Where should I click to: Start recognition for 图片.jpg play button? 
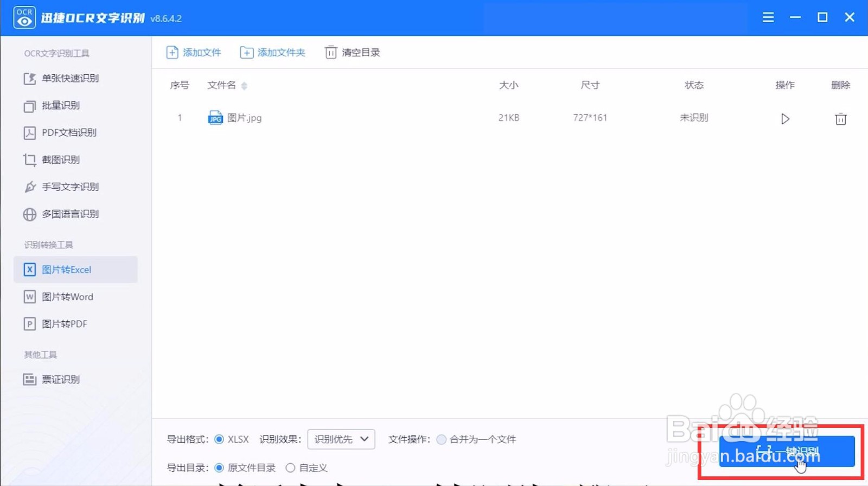[785, 119]
